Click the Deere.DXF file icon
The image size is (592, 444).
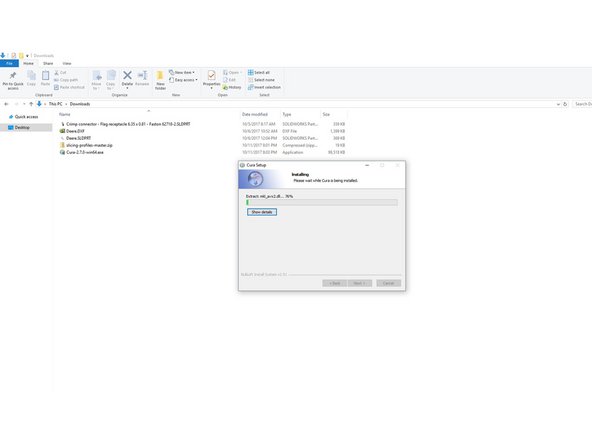coord(62,131)
